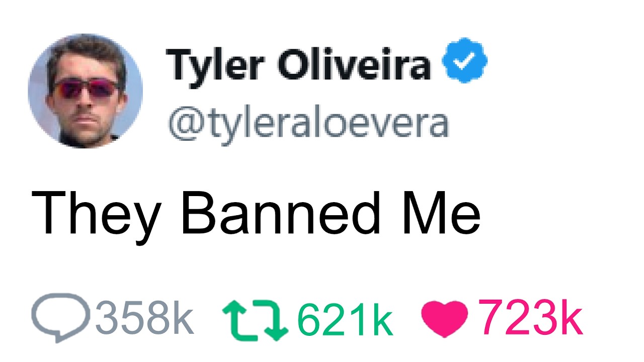
Task: View the 723k likes count
Action: [x=530, y=318]
